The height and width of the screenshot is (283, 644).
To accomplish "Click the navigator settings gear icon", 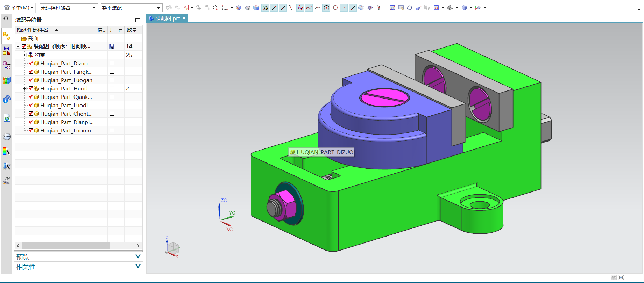I will pos(6,19).
